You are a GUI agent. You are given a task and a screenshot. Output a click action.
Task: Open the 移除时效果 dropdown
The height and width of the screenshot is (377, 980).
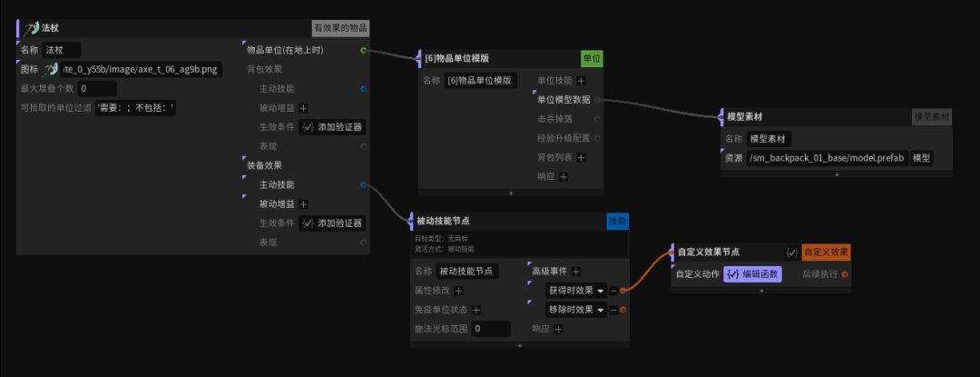pos(575,310)
